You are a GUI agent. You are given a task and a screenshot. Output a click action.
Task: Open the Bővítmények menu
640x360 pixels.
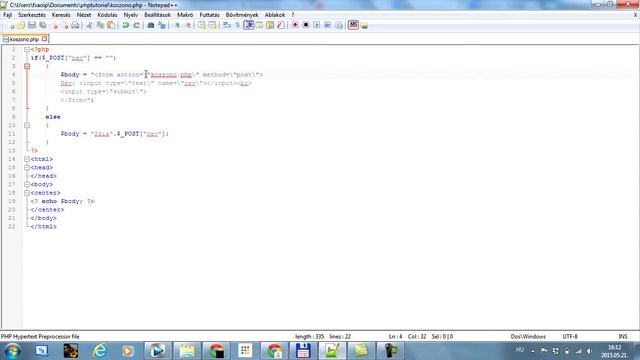[x=242, y=15]
